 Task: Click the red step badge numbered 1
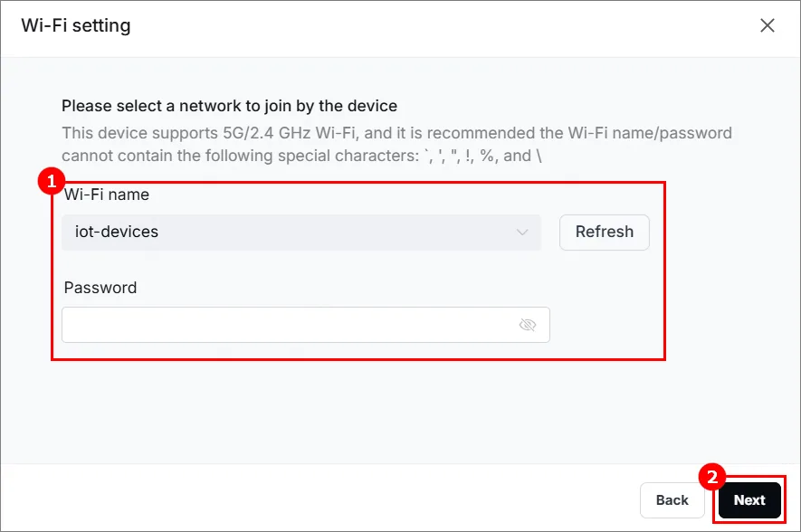coord(51,181)
